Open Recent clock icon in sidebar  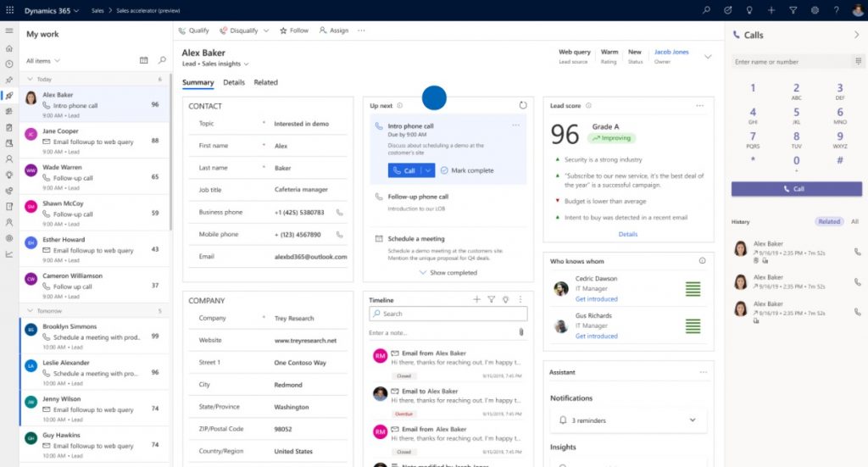pos(8,64)
